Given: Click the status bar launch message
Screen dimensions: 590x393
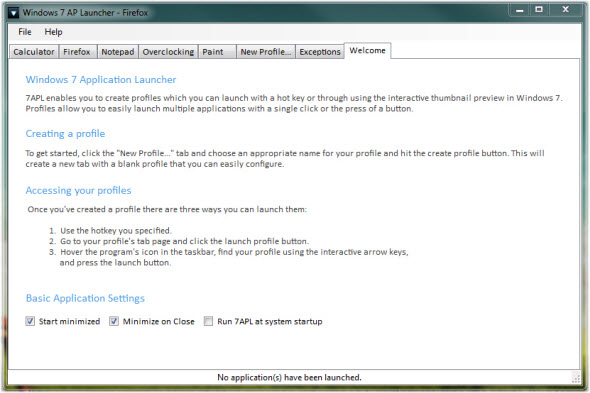Looking at the screenshot, I should pos(289,377).
